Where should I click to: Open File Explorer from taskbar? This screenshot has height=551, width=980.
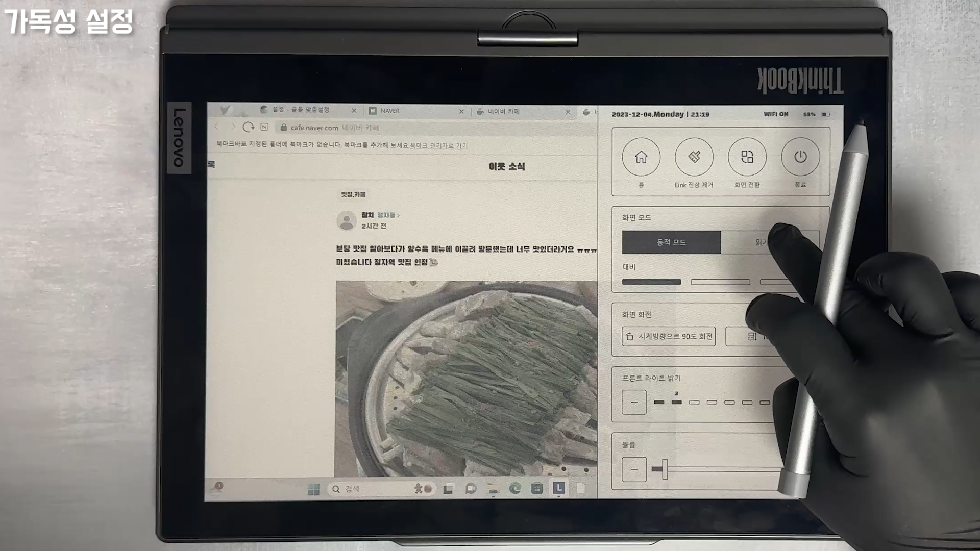click(x=493, y=489)
